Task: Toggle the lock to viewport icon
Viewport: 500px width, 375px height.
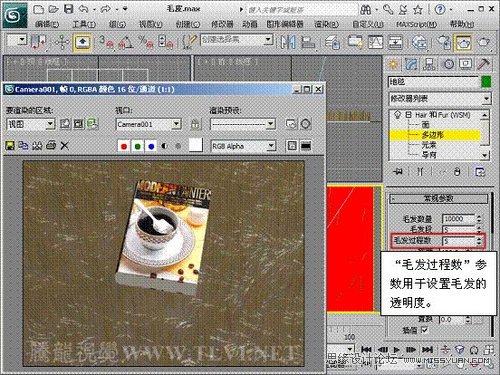Action: click(196, 124)
